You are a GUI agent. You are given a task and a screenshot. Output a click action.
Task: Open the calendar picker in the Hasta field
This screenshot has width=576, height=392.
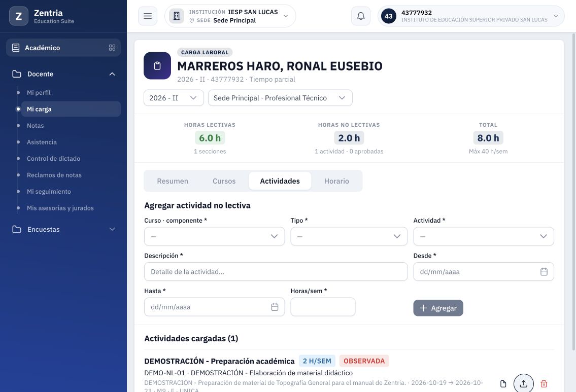coord(275,307)
